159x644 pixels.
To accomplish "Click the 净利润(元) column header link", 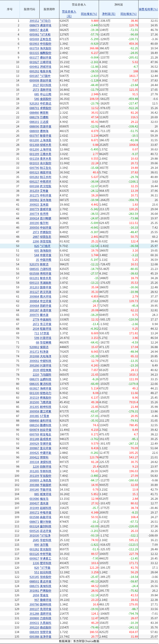I will pyautogui.click(x=108, y=14).
